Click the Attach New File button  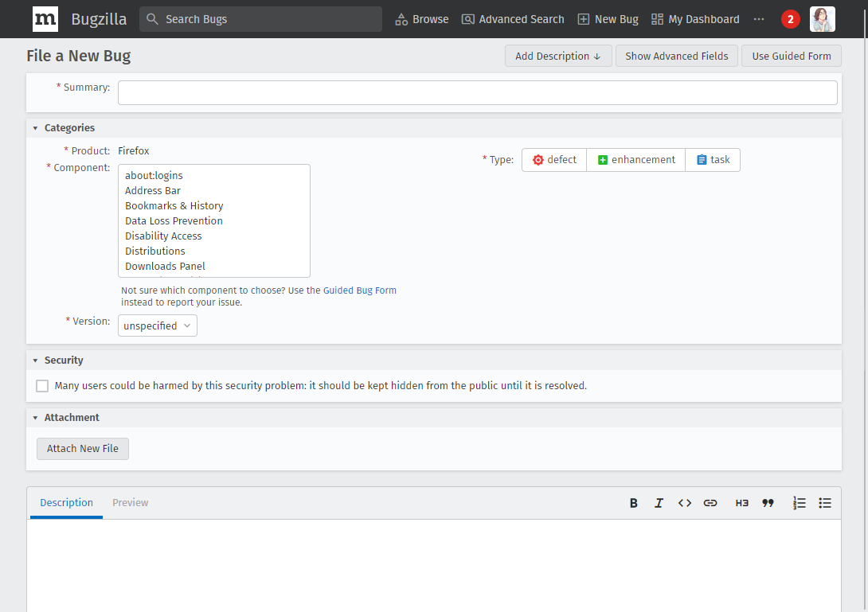(83, 449)
